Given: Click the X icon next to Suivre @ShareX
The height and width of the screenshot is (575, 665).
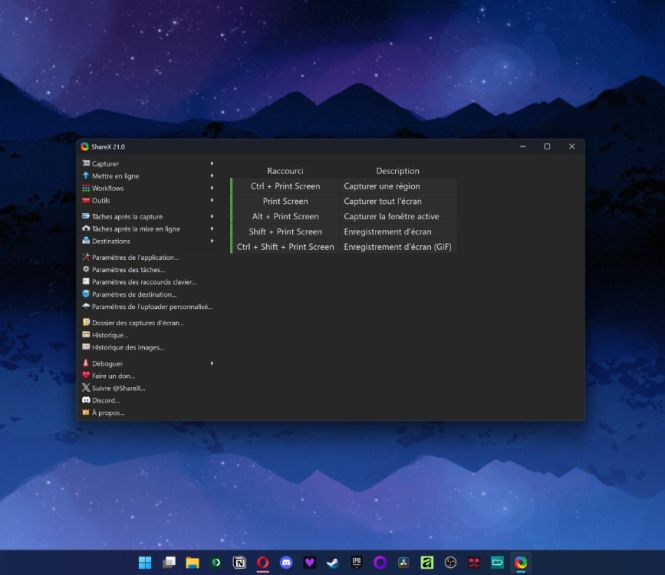Looking at the screenshot, I should click(x=86, y=388).
